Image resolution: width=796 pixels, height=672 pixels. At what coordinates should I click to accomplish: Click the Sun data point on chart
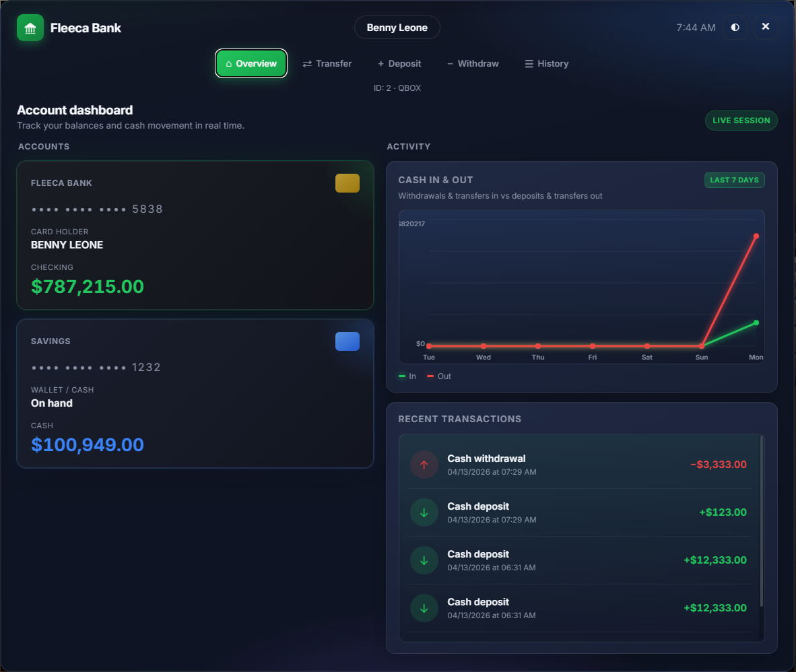pyautogui.click(x=702, y=346)
